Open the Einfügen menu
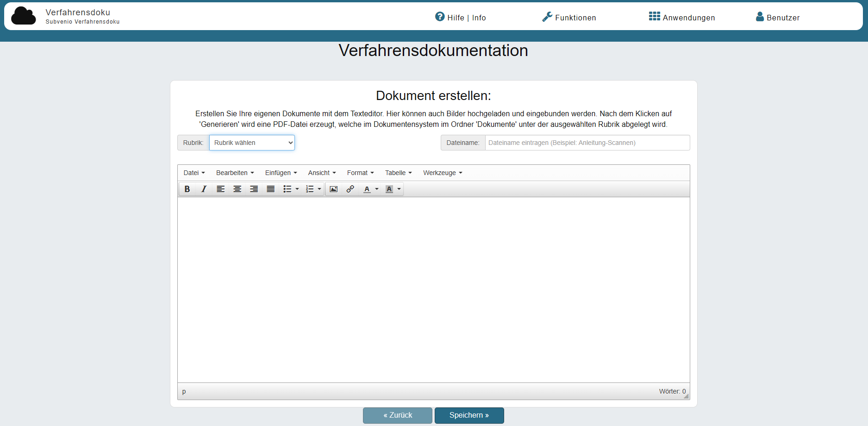This screenshot has width=868, height=426. pyautogui.click(x=281, y=173)
